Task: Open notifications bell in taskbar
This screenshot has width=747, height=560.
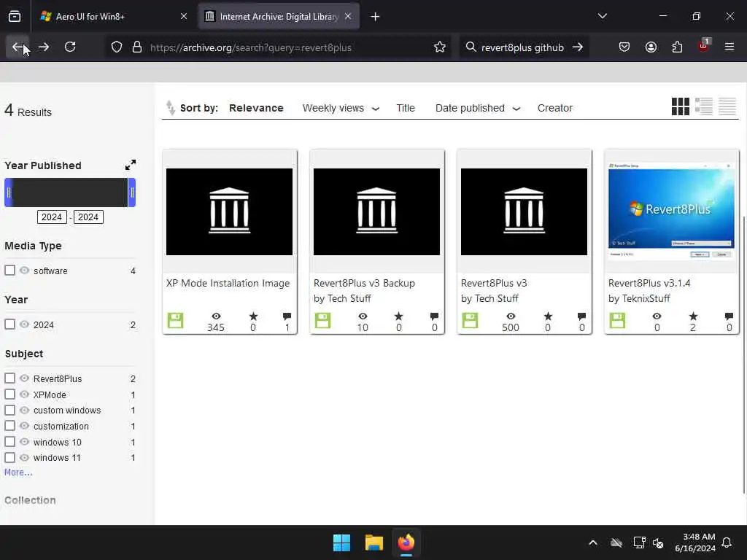Action: (x=727, y=542)
